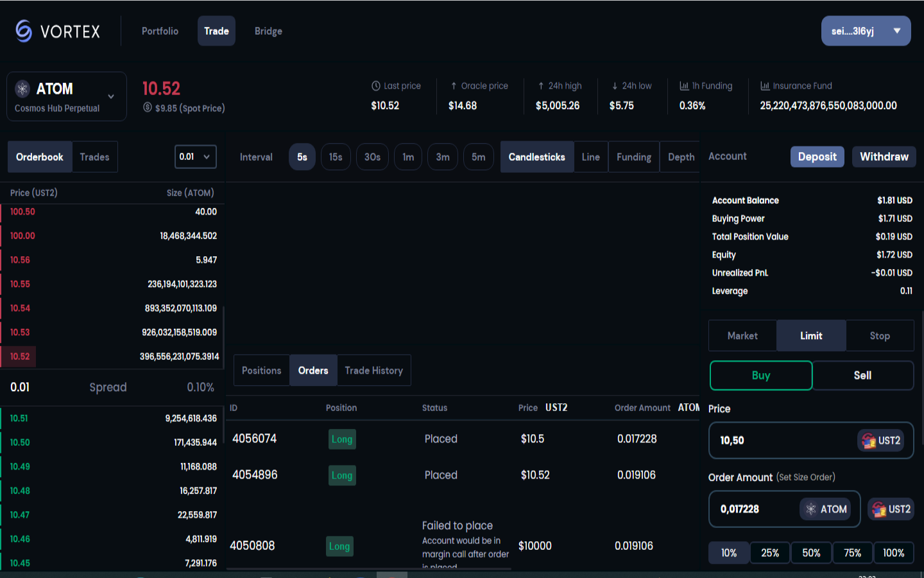924x578 pixels.
Task: Set order size to 100%
Action: click(x=893, y=553)
